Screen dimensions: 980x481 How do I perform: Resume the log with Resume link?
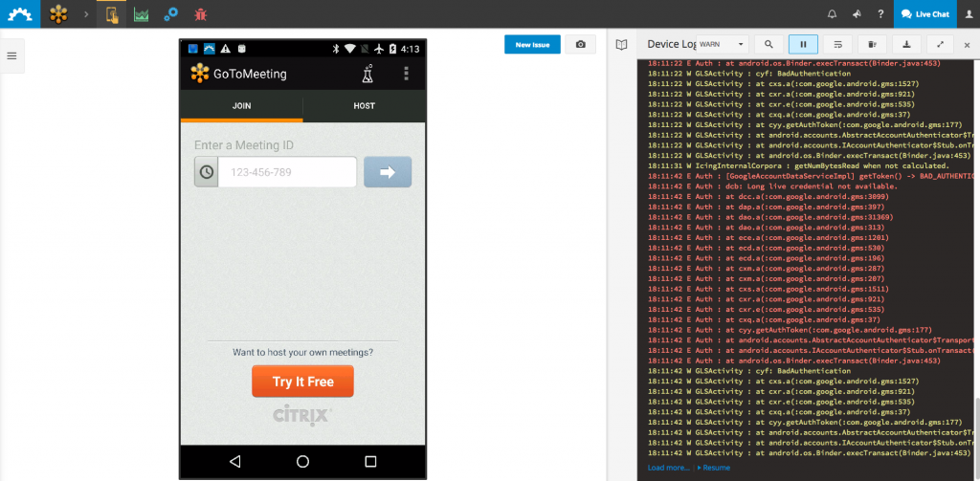(x=714, y=468)
